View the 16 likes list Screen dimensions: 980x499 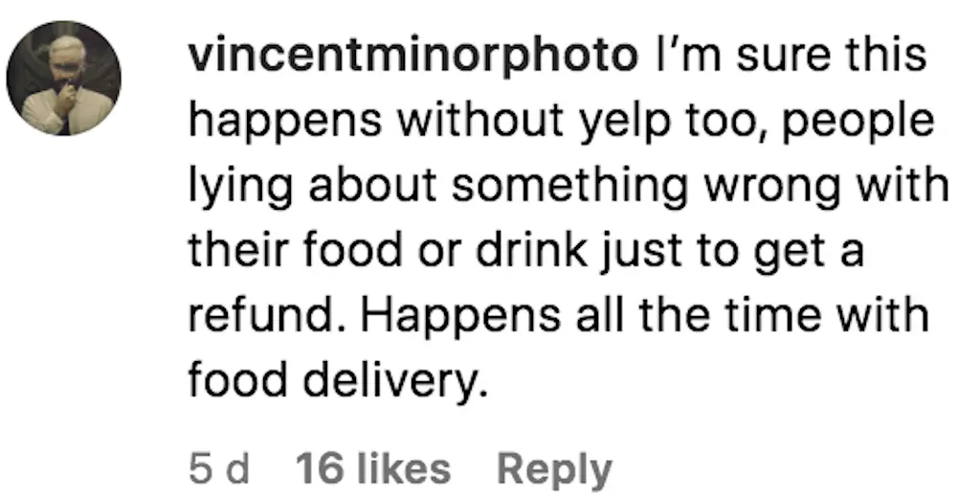click(373, 469)
